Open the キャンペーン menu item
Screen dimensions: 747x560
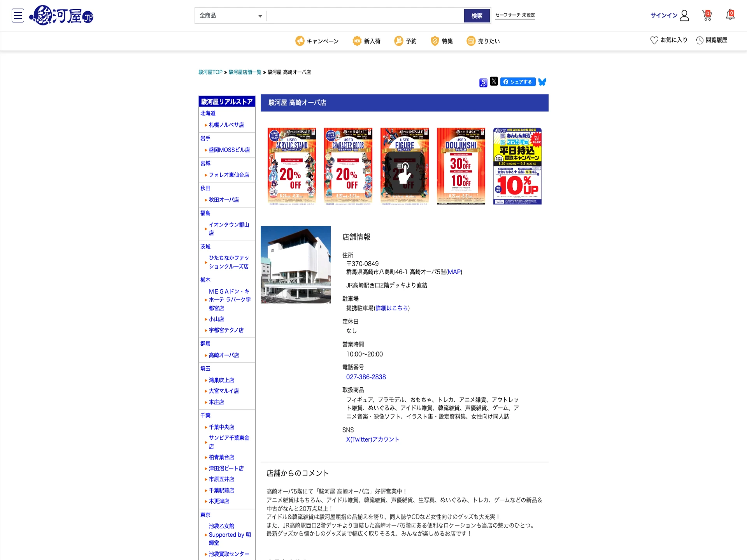pos(317,41)
